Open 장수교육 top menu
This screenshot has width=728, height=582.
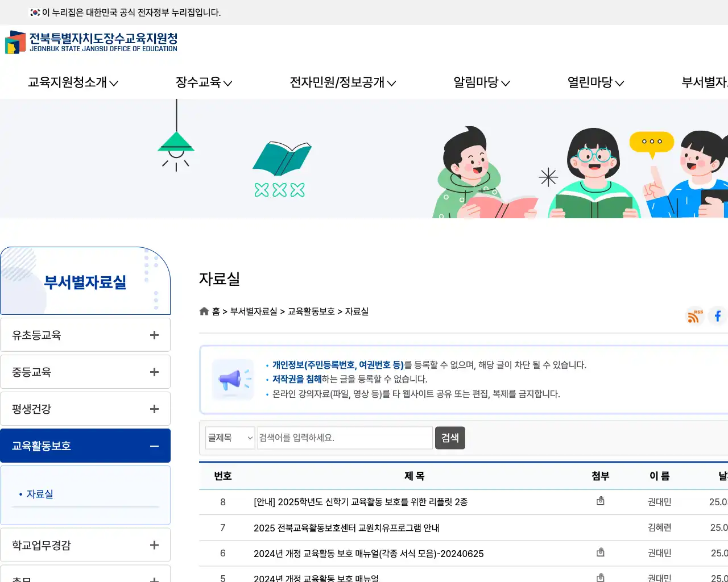pyautogui.click(x=204, y=82)
